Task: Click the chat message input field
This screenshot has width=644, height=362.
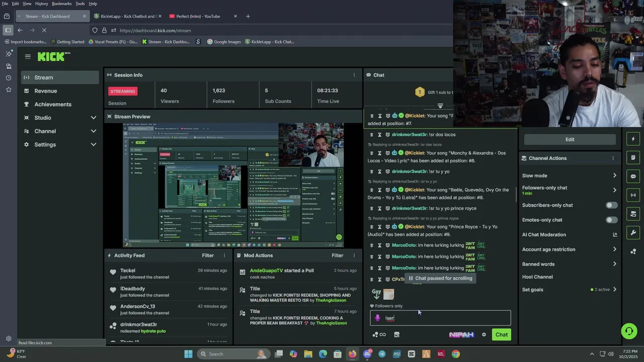Action: pos(440,318)
